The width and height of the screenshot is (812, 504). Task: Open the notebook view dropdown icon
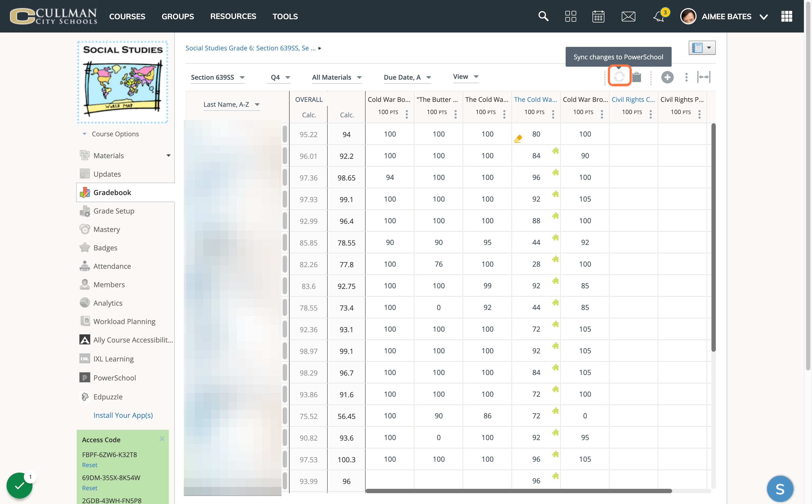click(x=702, y=48)
